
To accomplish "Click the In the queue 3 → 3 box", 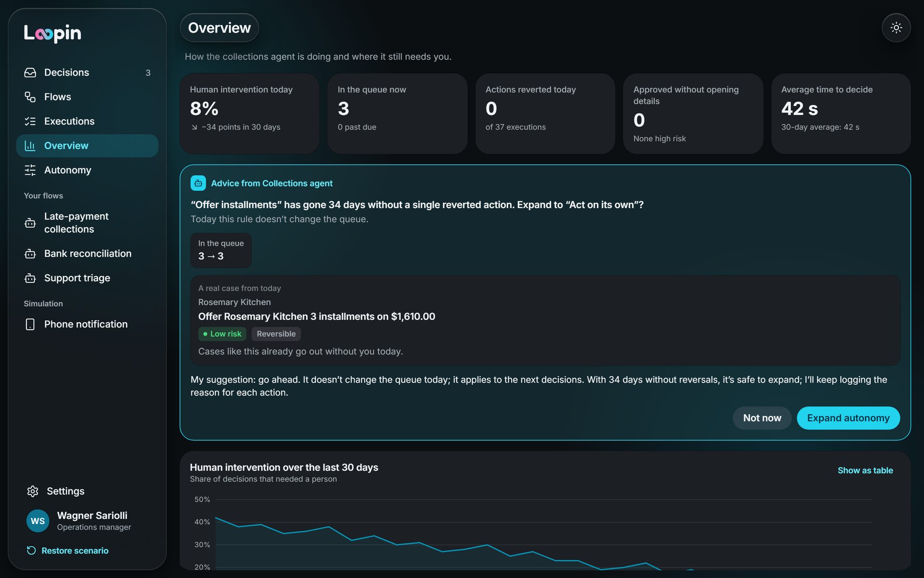I will click(221, 250).
